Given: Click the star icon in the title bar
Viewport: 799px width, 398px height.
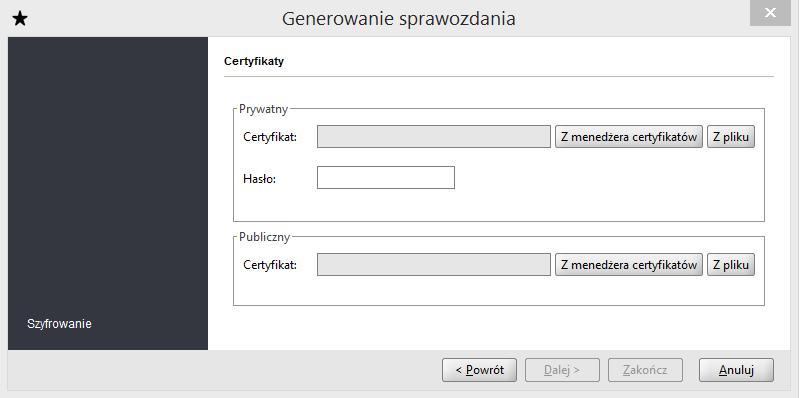Looking at the screenshot, I should pos(20,19).
